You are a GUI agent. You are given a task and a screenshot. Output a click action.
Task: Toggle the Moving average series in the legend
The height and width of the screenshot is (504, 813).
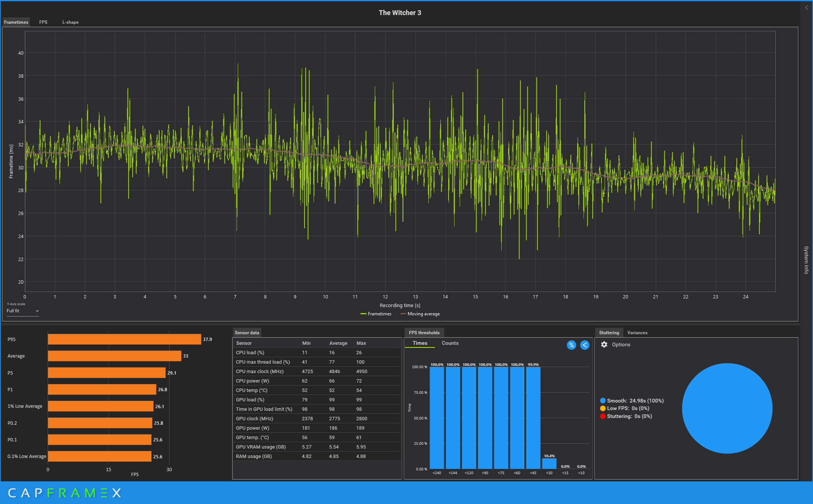(x=420, y=314)
